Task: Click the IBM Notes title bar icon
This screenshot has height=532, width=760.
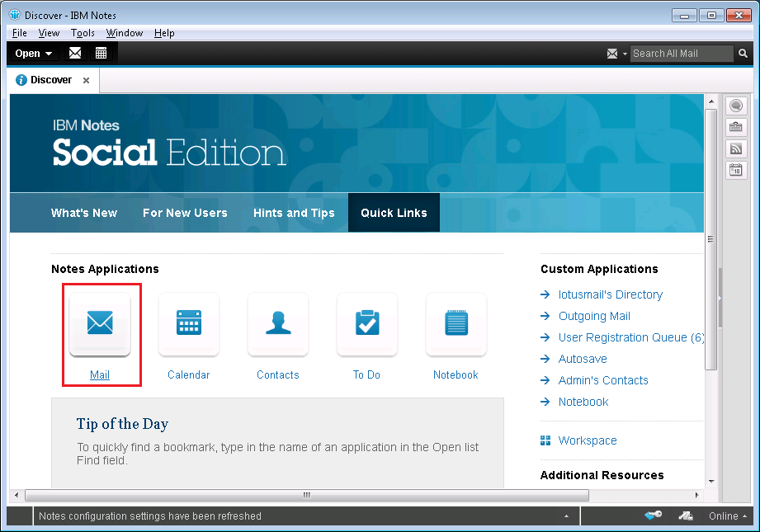Action: pyautogui.click(x=15, y=15)
